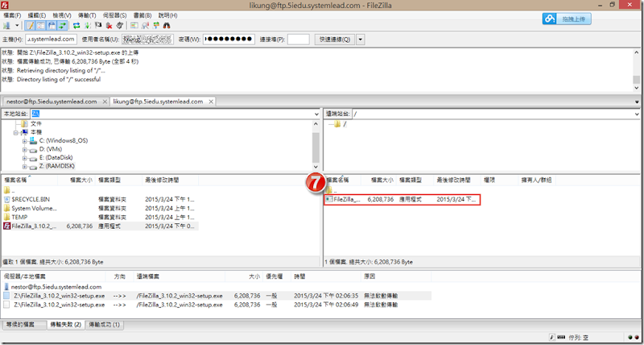Expand the C: (Windows8_OS) drive node

click(24, 141)
